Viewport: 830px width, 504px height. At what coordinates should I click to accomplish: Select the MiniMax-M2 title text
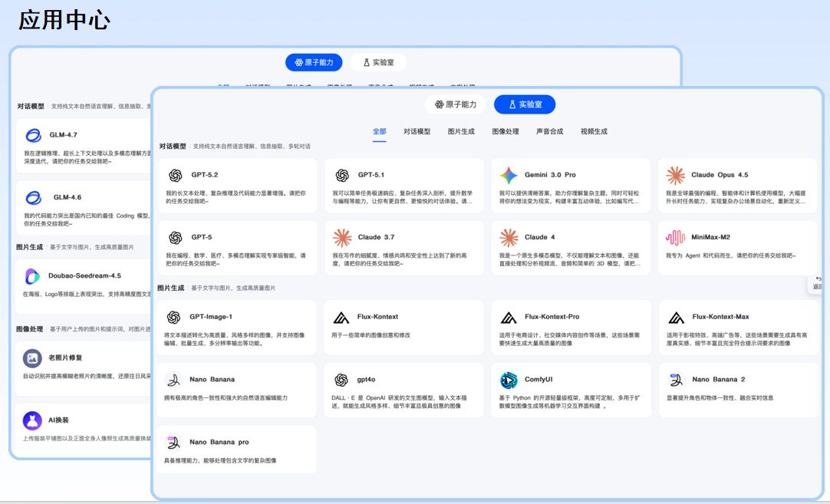(710, 237)
